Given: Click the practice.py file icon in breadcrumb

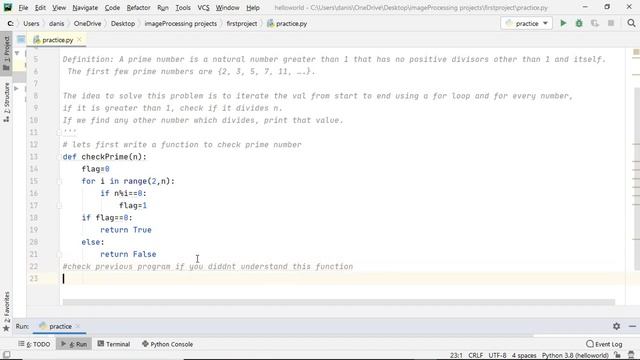Looking at the screenshot, I should pyautogui.click(x=270, y=24).
